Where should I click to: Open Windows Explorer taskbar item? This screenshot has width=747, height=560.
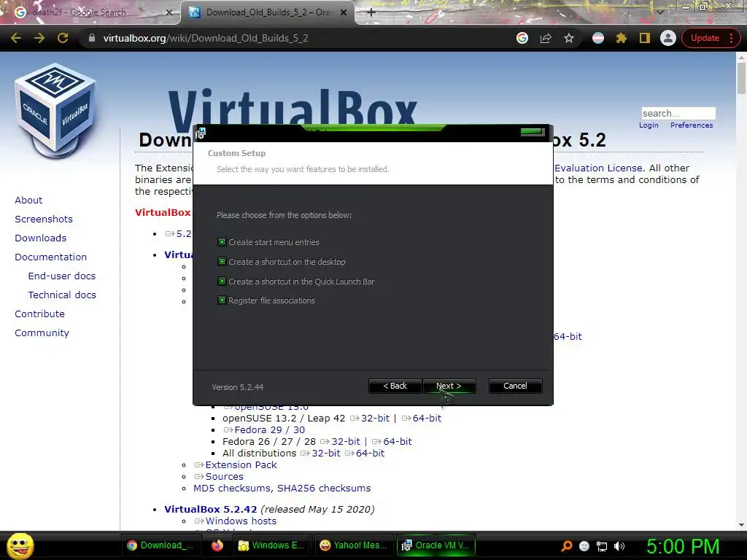point(271,545)
